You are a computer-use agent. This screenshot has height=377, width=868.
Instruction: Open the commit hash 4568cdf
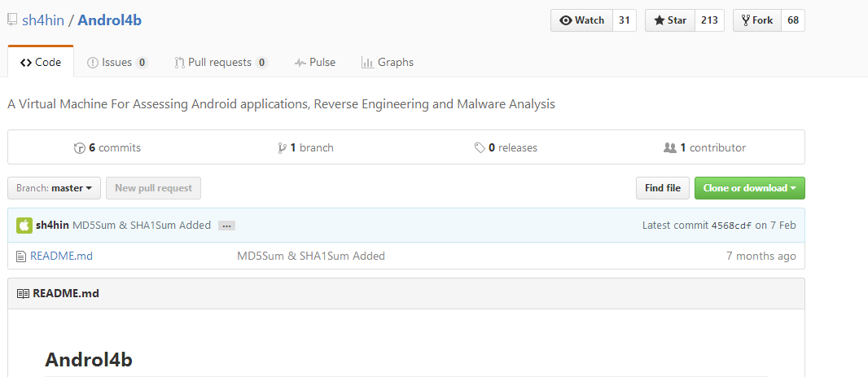(x=731, y=226)
